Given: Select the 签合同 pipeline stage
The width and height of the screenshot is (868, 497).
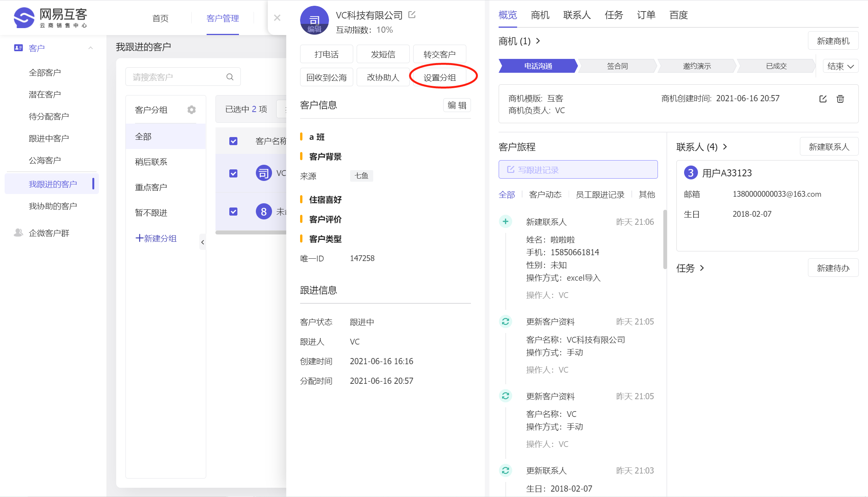Looking at the screenshot, I should tap(617, 66).
